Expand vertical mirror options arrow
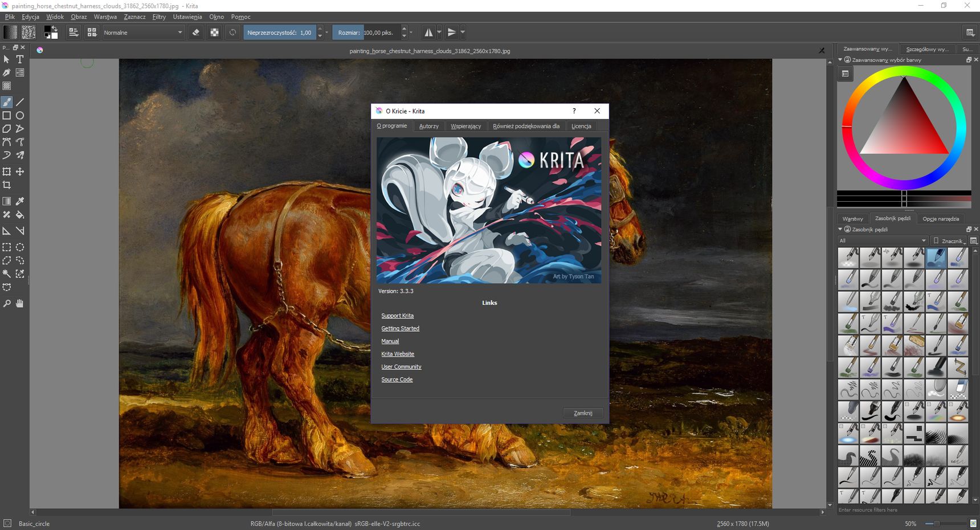Image resolution: width=980 pixels, height=530 pixels. [463, 32]
